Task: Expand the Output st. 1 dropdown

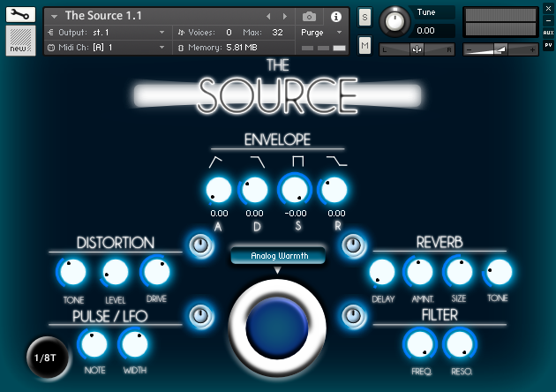Action: pyautogui.click(x=106, y=32)
